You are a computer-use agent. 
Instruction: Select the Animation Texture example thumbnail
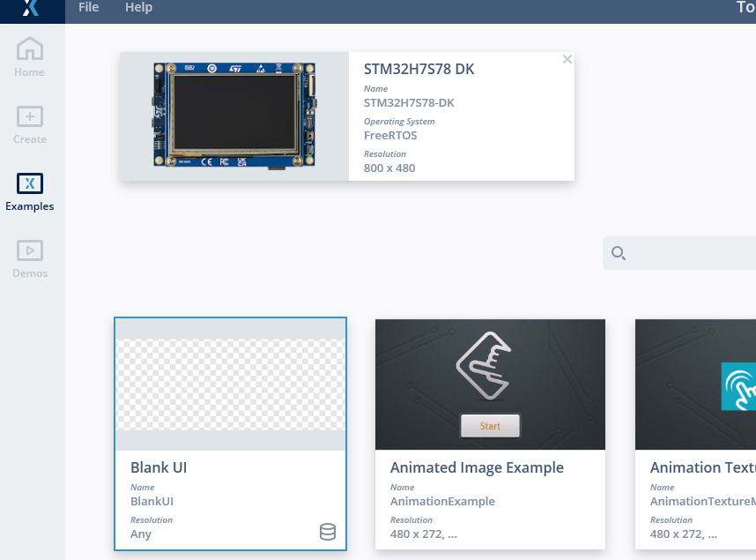[696, 385]
